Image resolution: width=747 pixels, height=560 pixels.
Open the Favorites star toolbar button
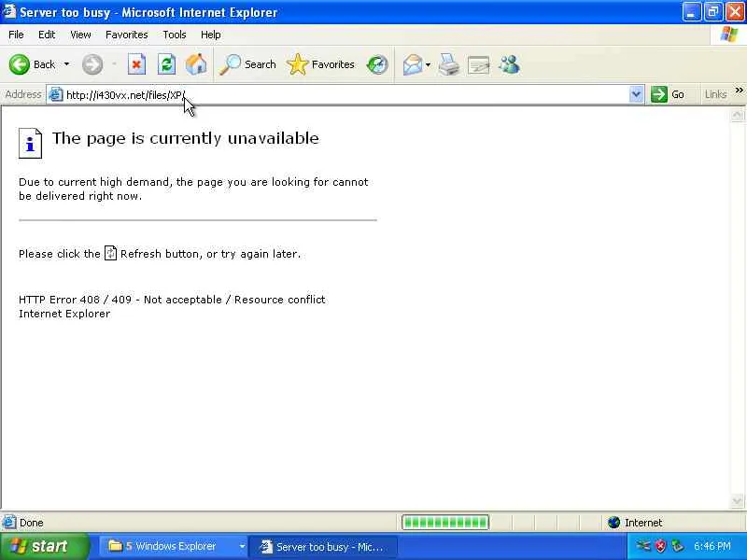pos(320,64)
